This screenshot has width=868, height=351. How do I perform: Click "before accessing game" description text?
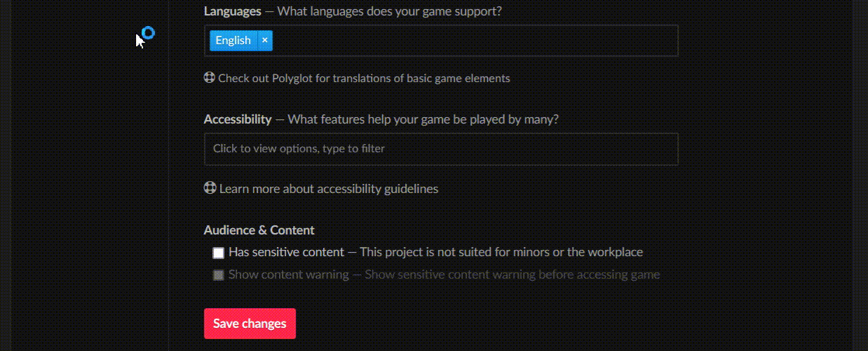coord(603,274)
